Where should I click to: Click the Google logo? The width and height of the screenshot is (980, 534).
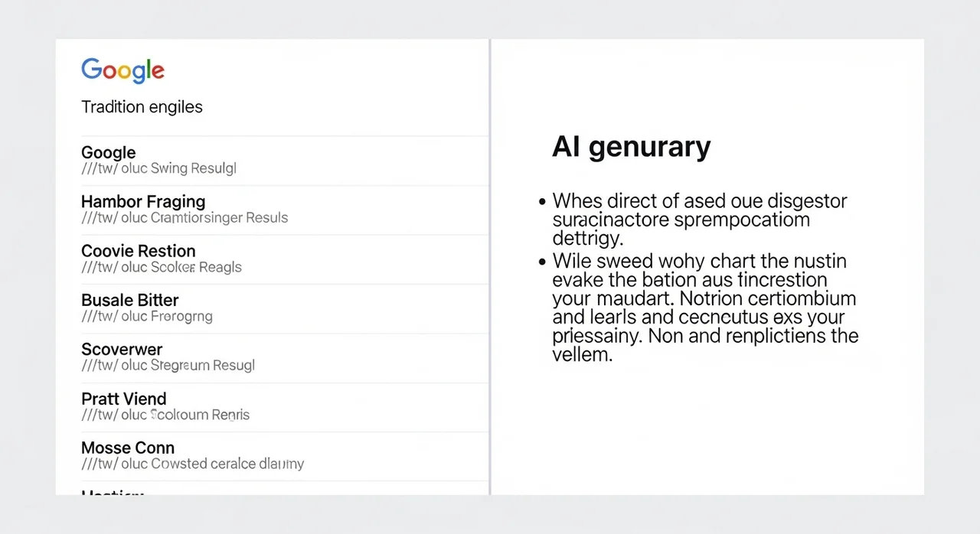pyautogui.click(x=122, y=70)
